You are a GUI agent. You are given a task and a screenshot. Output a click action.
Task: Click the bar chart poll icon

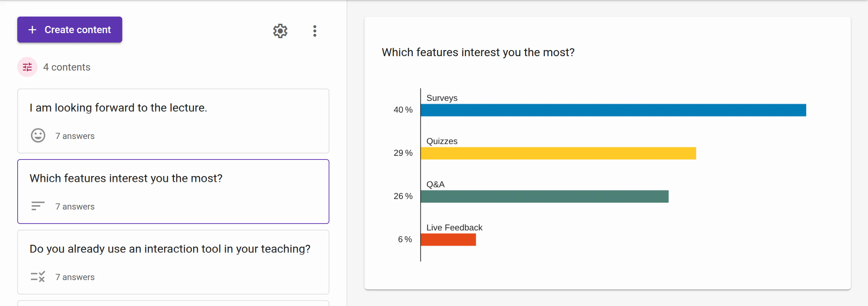coord(38,206)
